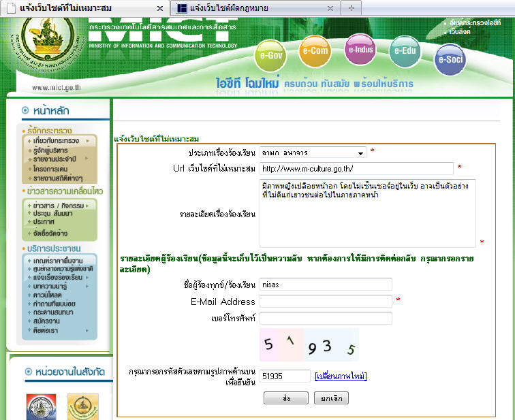
Task: Click the เว็บลิงค์ link in header
Action: click(460, 32)
